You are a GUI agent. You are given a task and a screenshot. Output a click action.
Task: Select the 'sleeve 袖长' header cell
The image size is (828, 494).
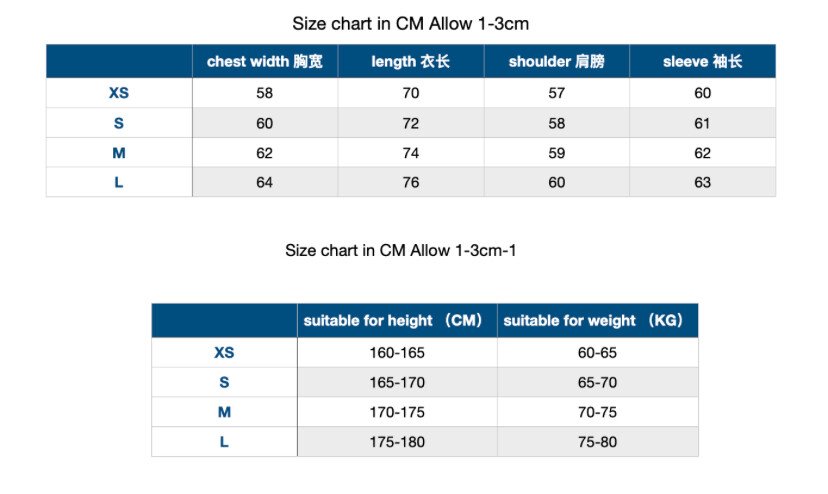(702, 61)
